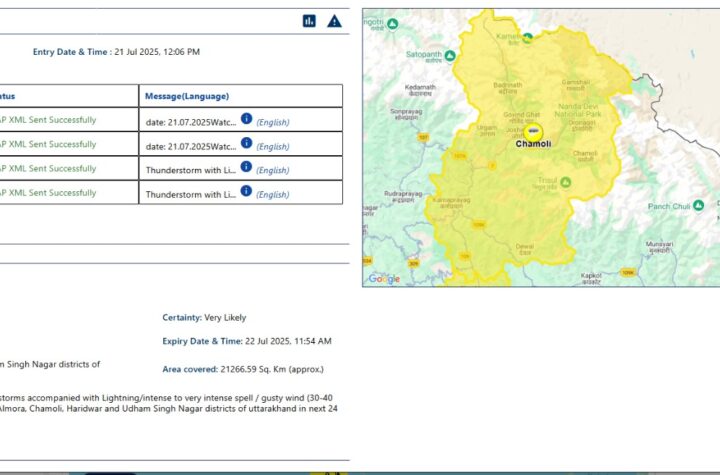This screenshot has height=475, width=720.
Task: Select the 21266.59 Sq. Km (approx.) value
Action: [272, 369]
